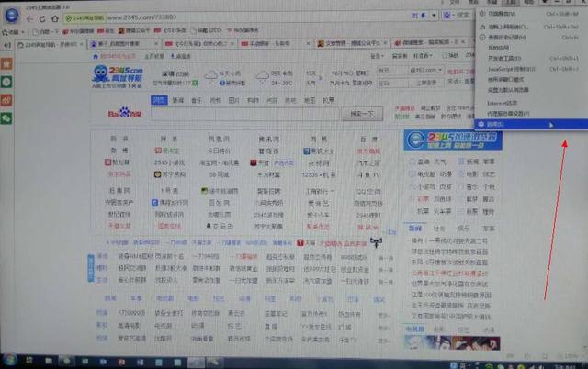
Task: Click the Windows Start orb
Action: pos(9,361)
